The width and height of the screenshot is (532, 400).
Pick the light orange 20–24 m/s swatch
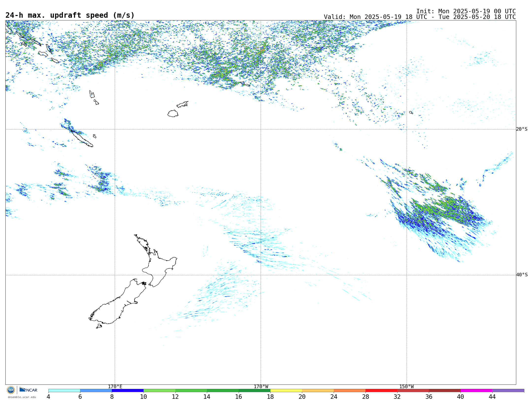click(x=318, y=391)
